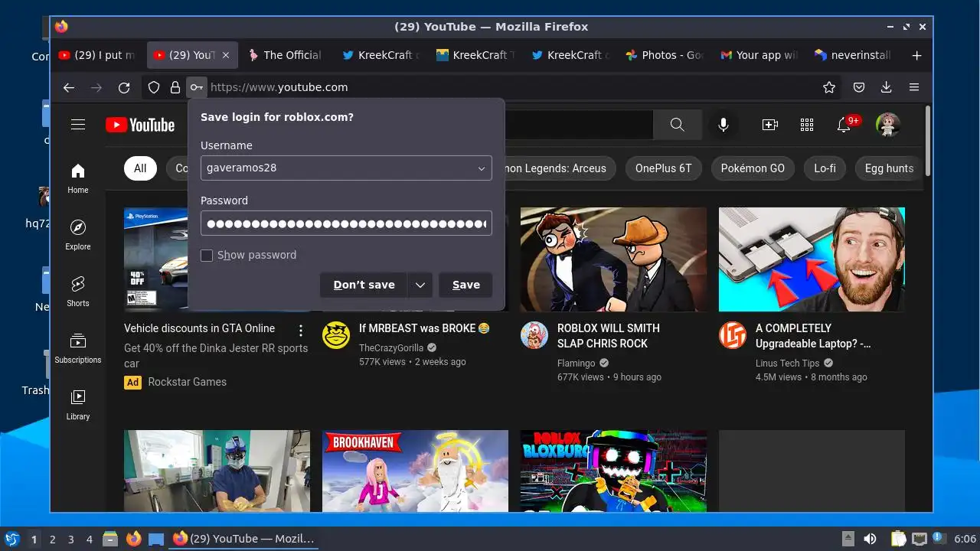The height and width of the screenshot is (551, 980).
Task: Select the Lo-fi filter chip
Action: pos(825,168)
